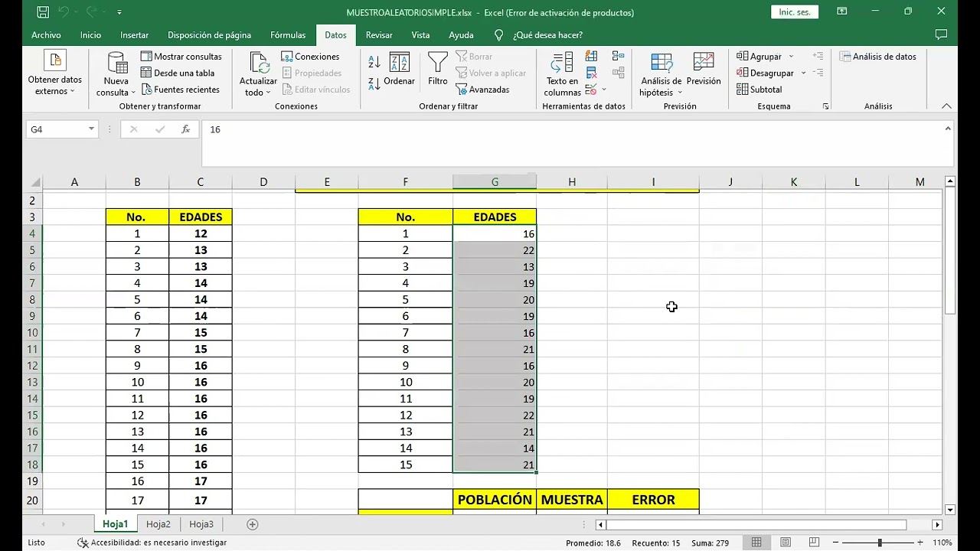Viewport: 980px width, 551px height.
Task: Click the Save icon in quick access toolbar
Action: pyautogui.click(x=43, y=12)
